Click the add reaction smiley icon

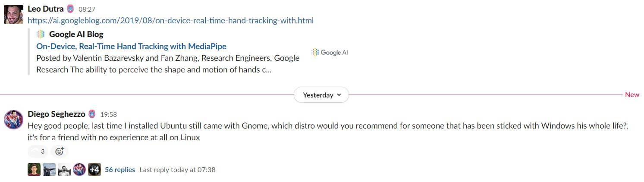coord(60,151)
